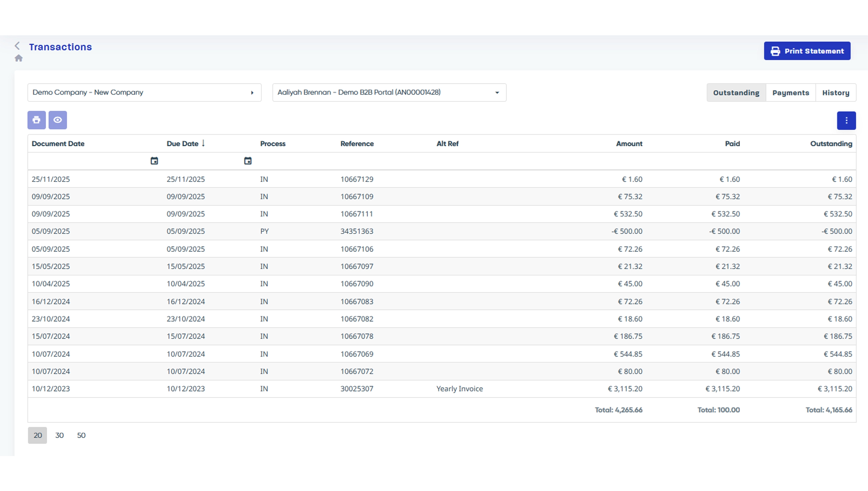
Task: Open Due Date calendar picker
Action: (248, 161)
